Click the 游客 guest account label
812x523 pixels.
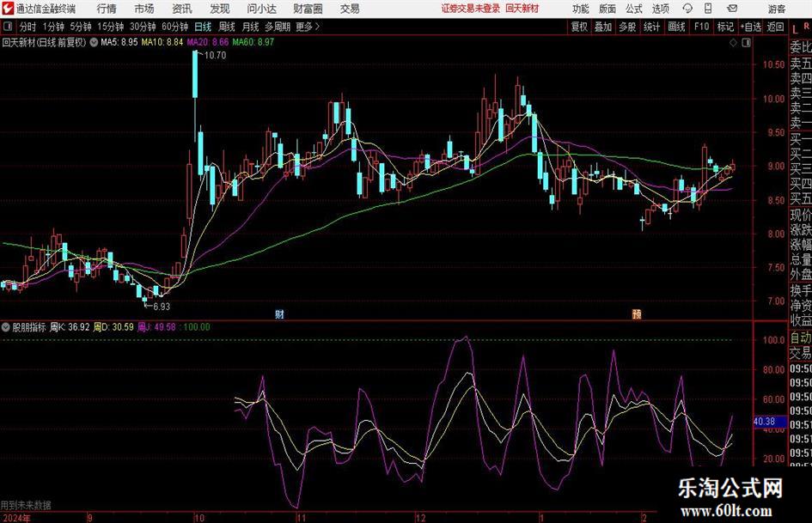776,9
